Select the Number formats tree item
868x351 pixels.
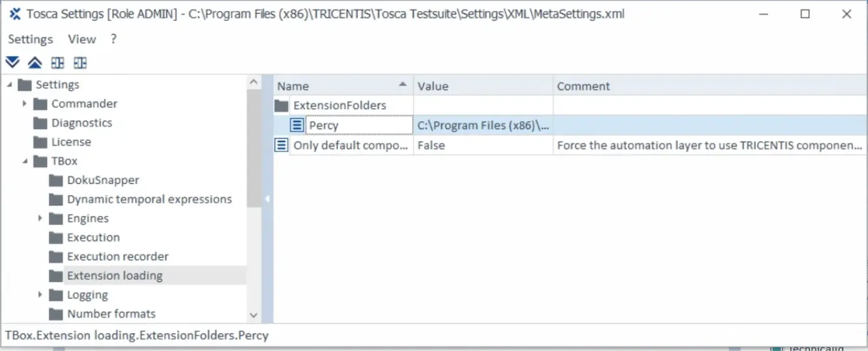coord(111,314)
